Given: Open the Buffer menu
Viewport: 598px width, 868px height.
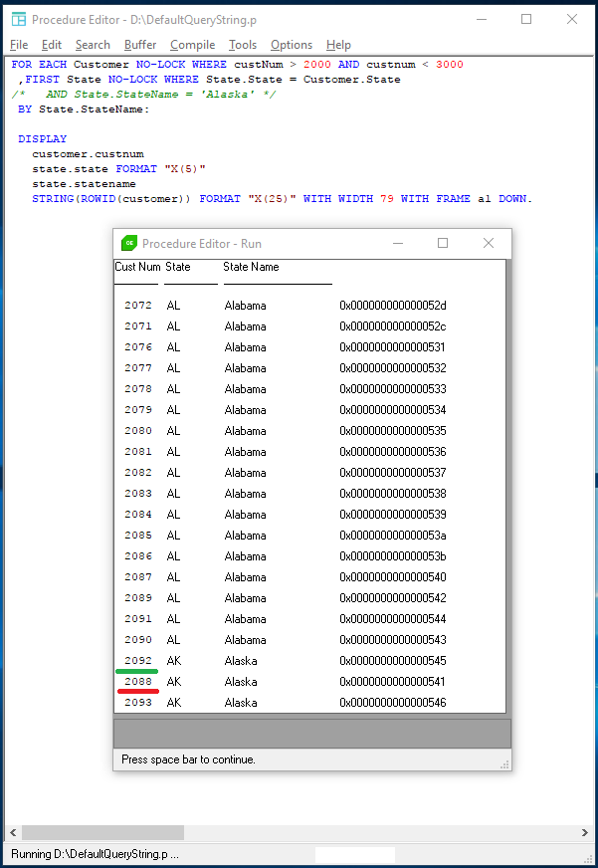Looking at the screenshot, I should (140, 45).
